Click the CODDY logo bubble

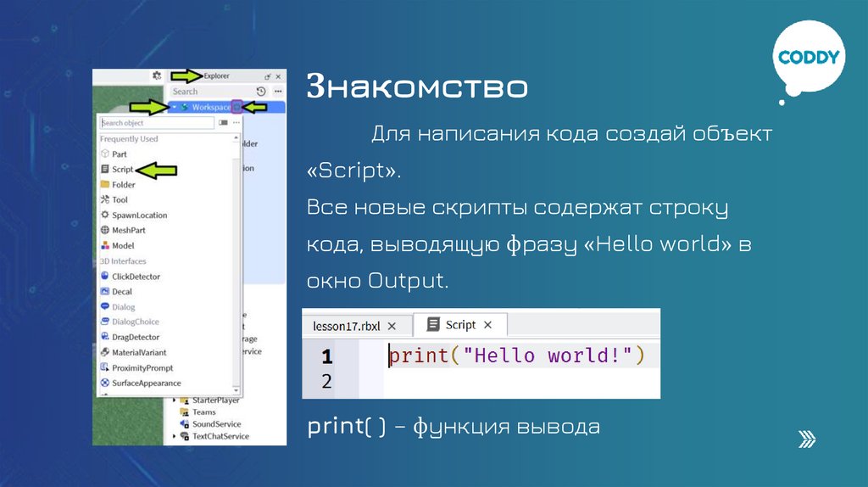pos(809,58)
